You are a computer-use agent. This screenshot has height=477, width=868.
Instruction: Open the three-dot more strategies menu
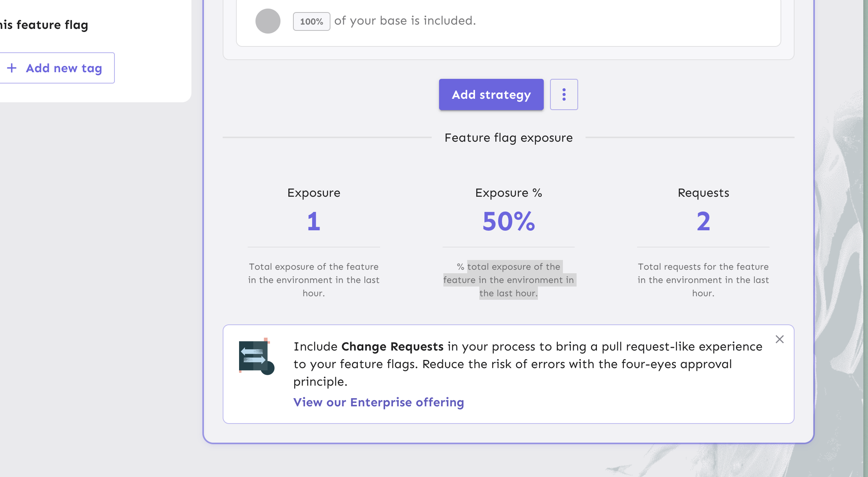point(564,94)
